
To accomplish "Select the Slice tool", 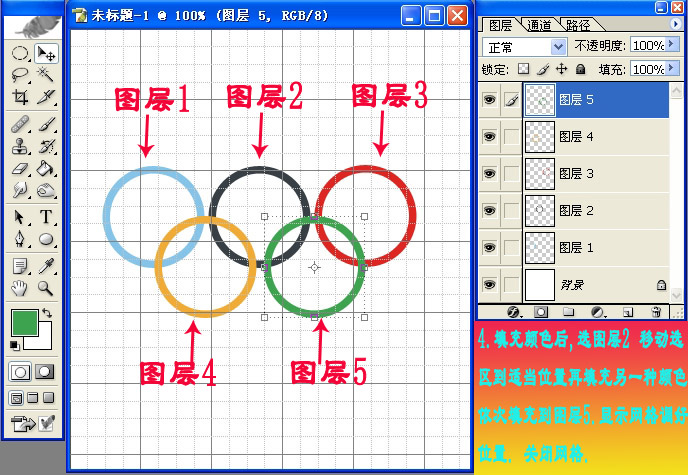I will tap(46, 96).
